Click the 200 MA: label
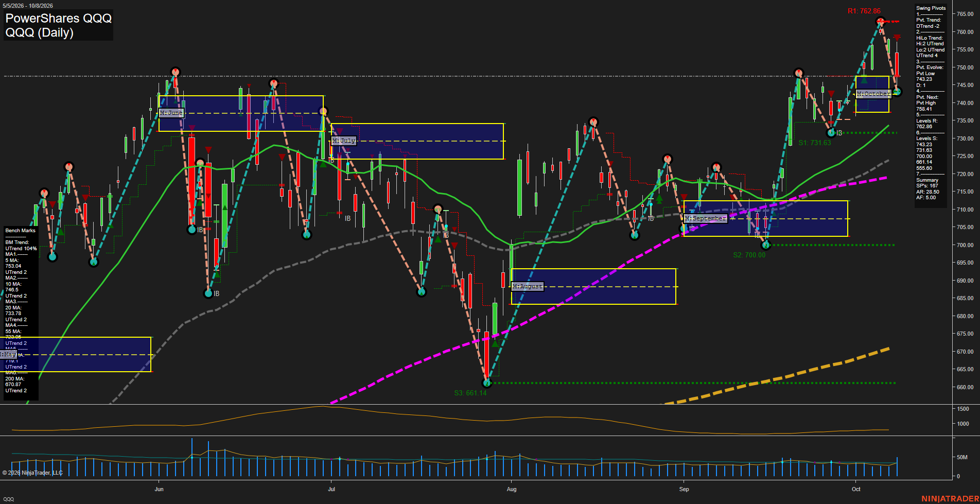This screenshot has height=504, width=980. (x=14, y=379)
